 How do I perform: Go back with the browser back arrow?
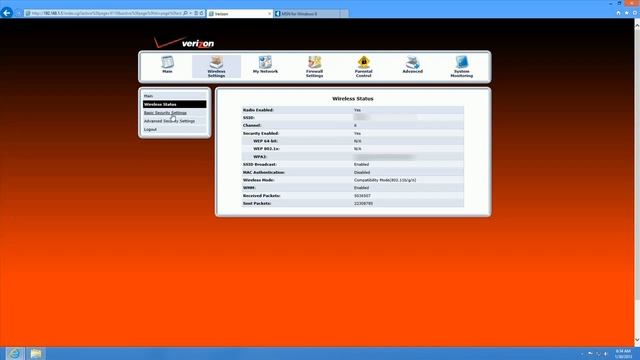(7, 13)
